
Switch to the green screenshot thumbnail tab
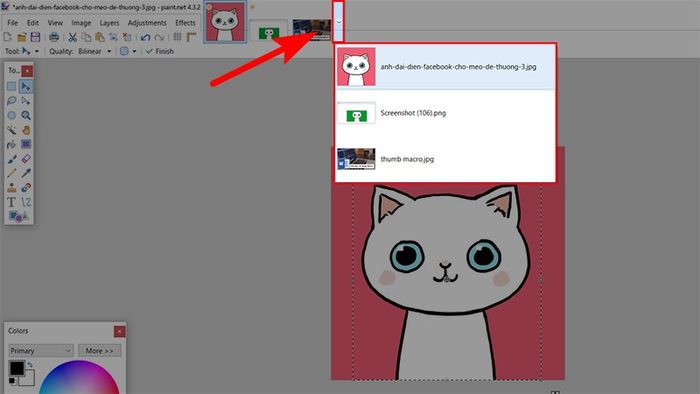point(268,30)
